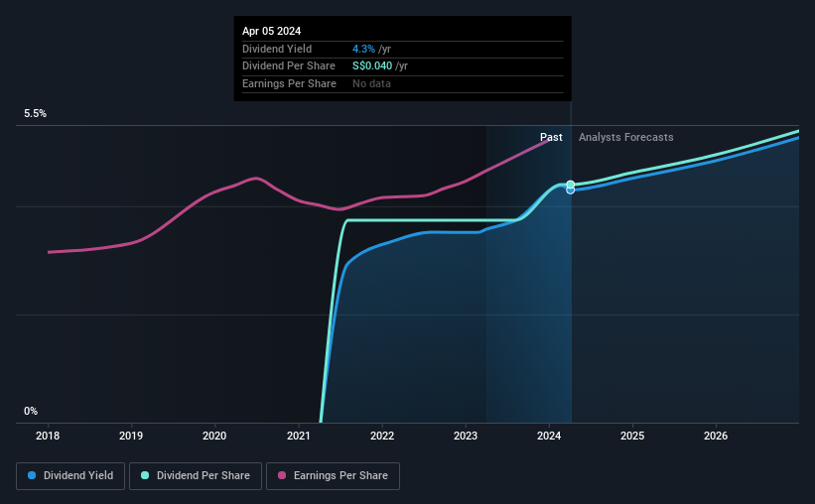
Task: Click the teal data point marker on the chart
Action: pos(570,185)
